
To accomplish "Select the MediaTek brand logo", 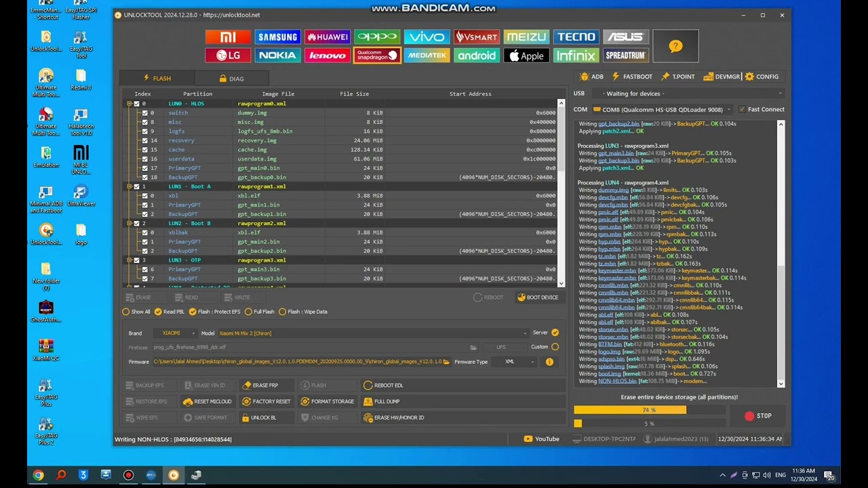I will point(427,56).
